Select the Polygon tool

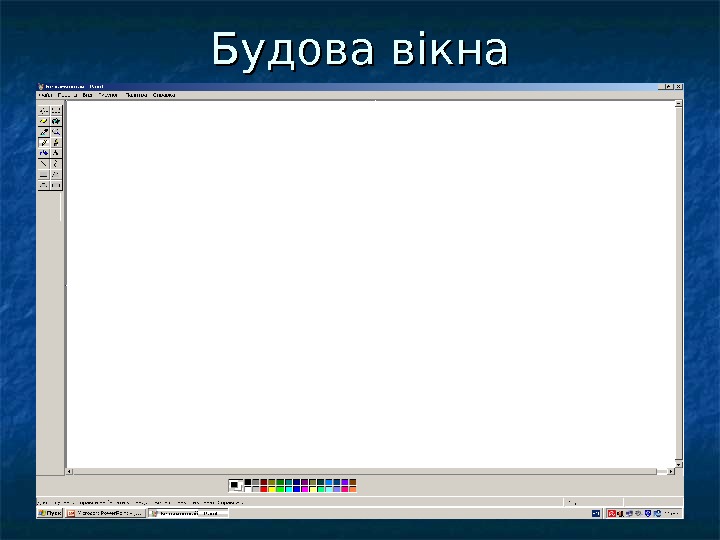point(56,174)
